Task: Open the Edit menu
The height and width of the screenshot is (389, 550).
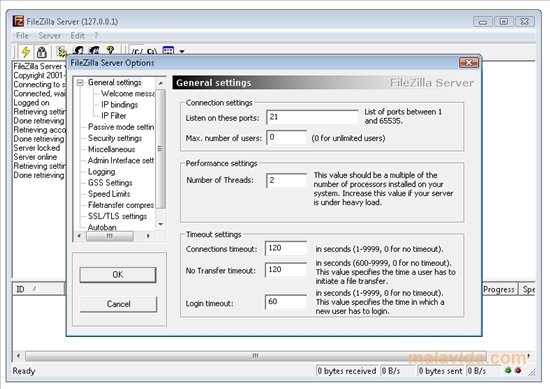Action: 78,36
